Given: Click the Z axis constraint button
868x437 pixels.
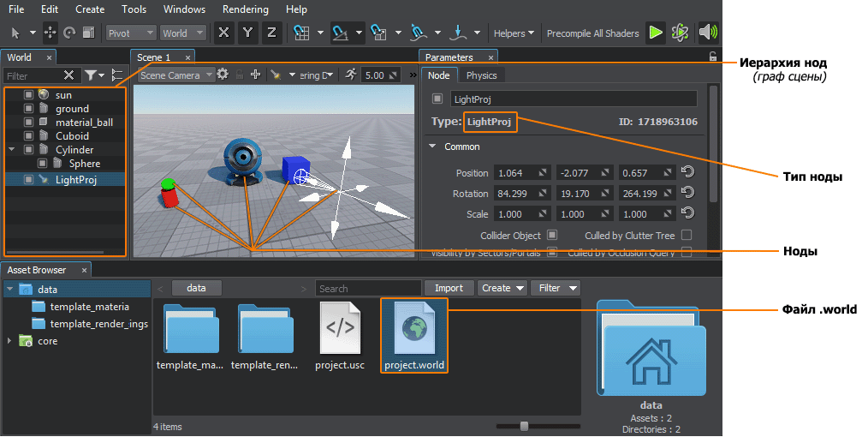Looking at the screenshot, I should (x=271, y=33).
